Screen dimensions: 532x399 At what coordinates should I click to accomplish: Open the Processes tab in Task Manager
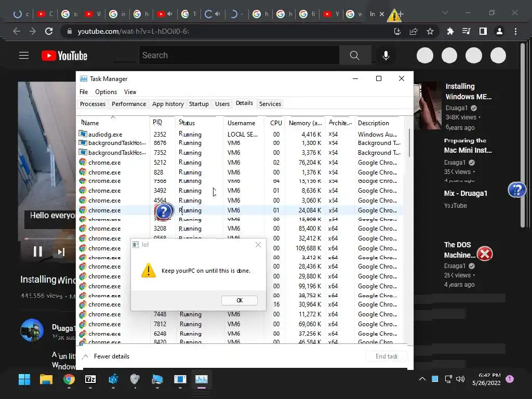[92, 104]
